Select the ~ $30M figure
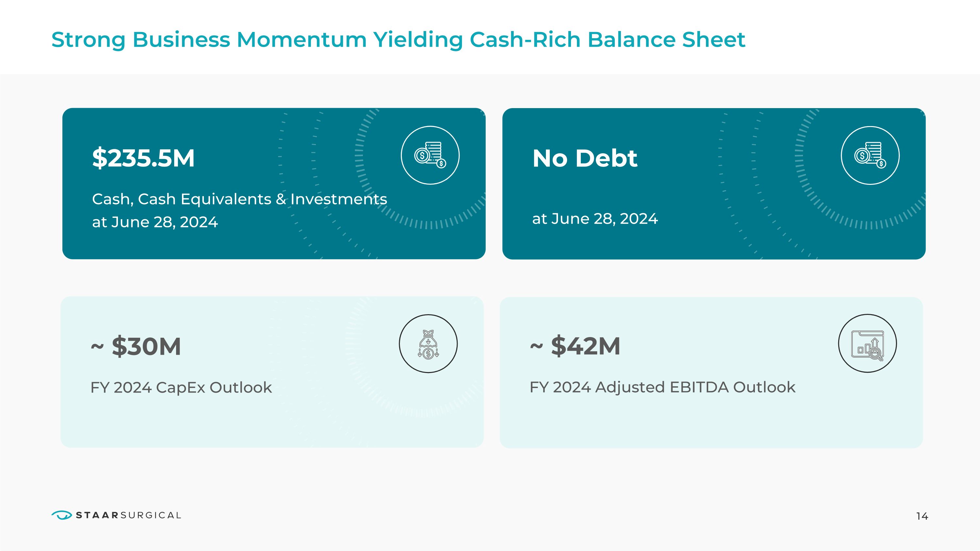 (x=136, y=346)
